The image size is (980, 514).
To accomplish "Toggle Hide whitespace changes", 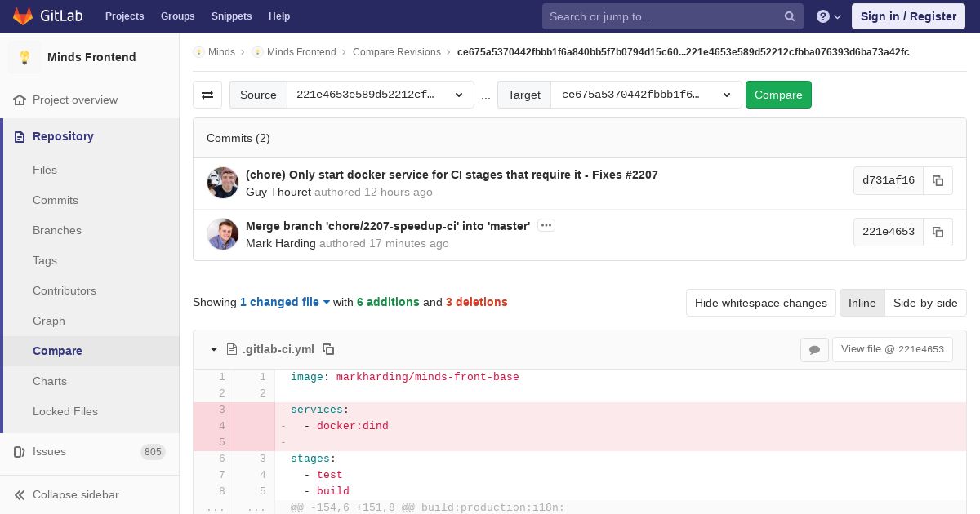I will (x=760, y=303).
